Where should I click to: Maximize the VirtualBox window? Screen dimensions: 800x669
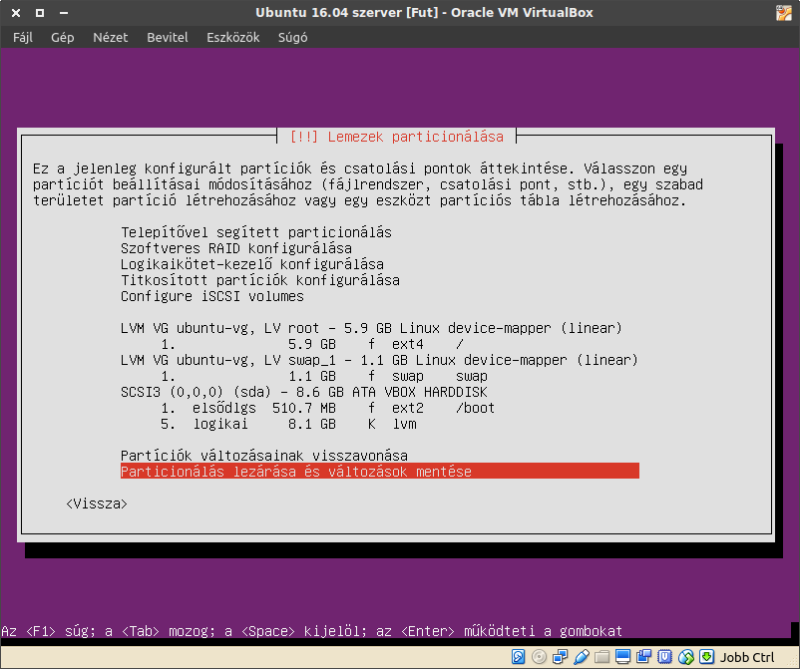(x=40, y=13)
